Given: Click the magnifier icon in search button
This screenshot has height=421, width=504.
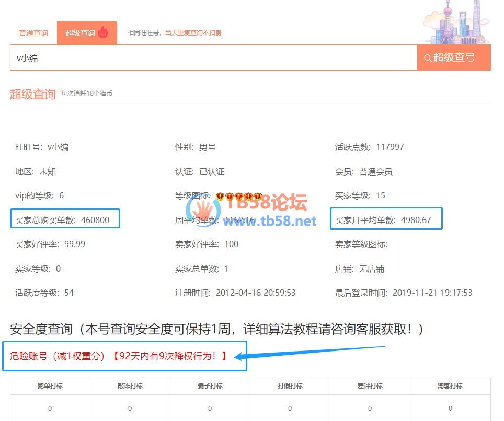Looking at the screenshot, I should [428, 58].
